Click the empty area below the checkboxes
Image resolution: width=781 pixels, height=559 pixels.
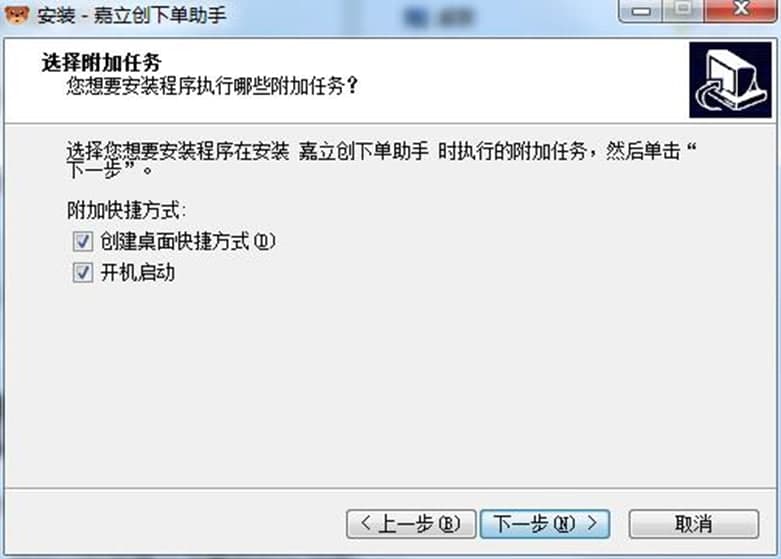[x=390, y=384]
